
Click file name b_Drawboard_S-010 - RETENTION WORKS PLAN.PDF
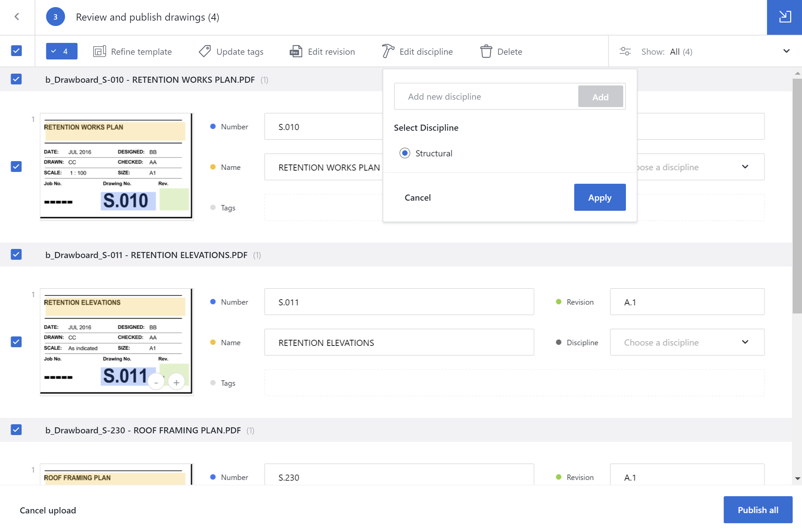[150, 80]
